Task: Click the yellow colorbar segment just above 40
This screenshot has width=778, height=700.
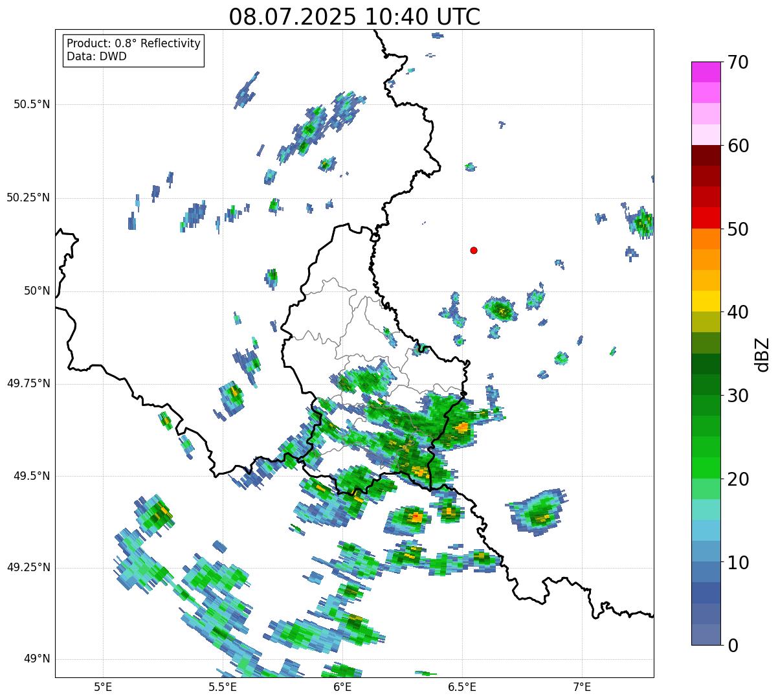Action: [706, 301]
